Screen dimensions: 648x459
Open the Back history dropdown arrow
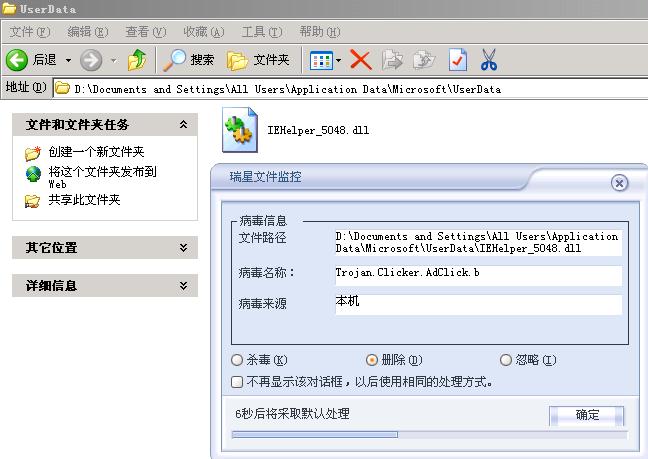(x=68, y=60)
